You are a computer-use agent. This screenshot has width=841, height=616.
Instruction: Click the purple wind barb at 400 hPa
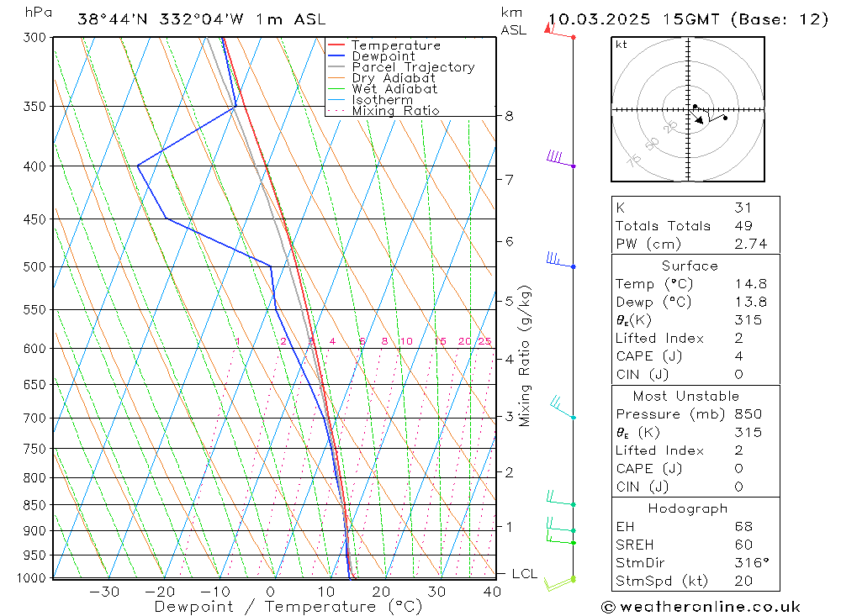click(x=560, y=159)
